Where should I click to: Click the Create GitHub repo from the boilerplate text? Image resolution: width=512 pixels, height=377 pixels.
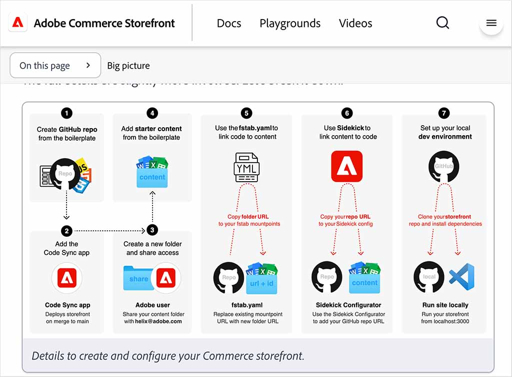tap(67, 134)
